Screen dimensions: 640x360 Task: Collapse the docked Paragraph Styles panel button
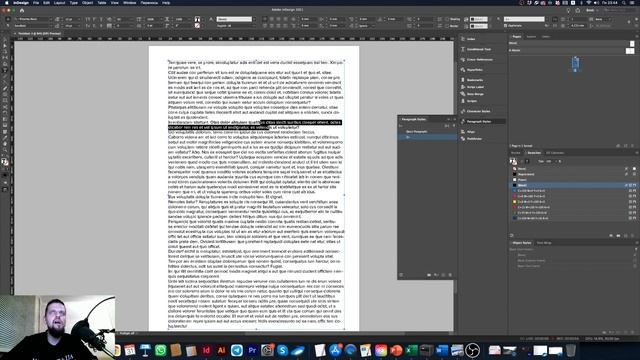[x=482, y=122]
